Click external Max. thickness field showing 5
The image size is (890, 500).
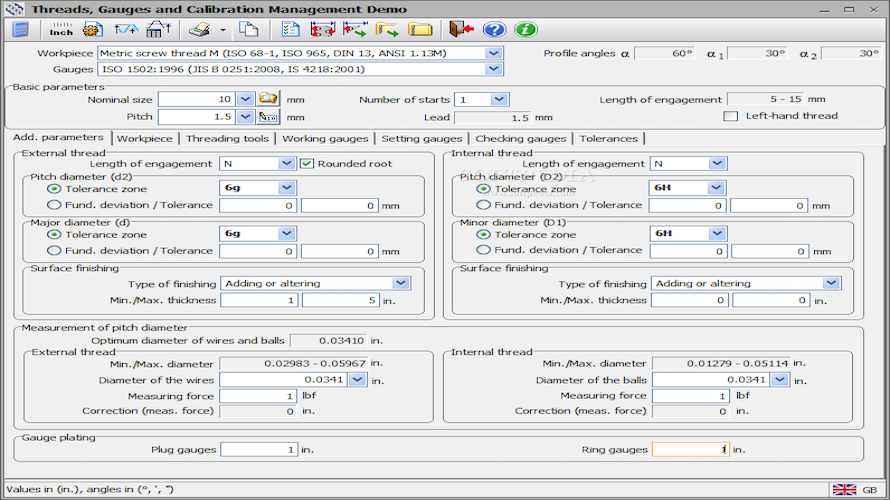coord(341,300)
